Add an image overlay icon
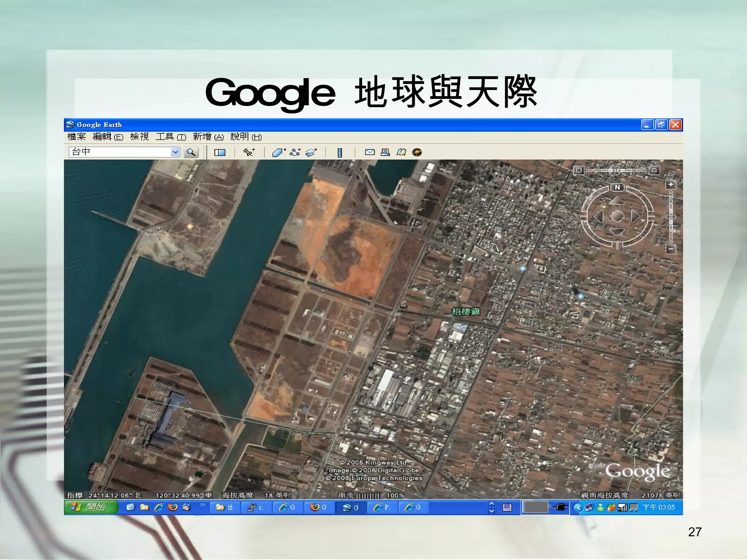 [x=311, y=152]
